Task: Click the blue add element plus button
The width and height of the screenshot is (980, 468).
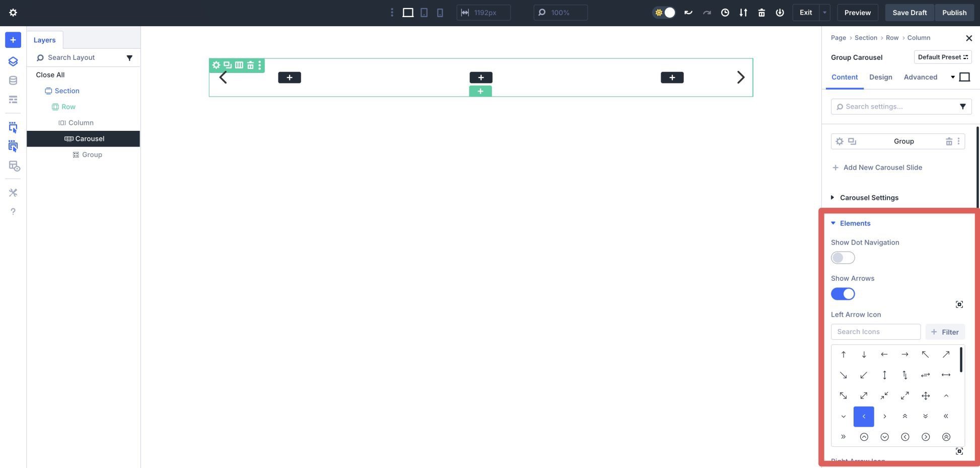Action: click(13, 40)
